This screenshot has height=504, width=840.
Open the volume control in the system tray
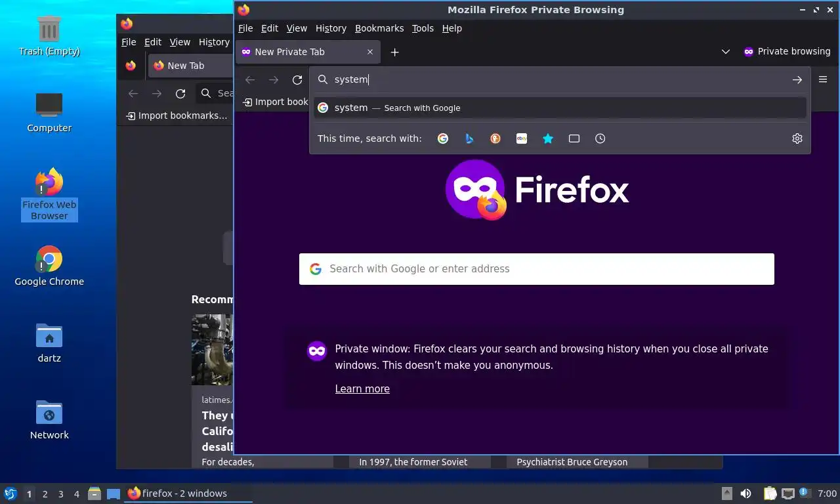(x=745, y=493)
